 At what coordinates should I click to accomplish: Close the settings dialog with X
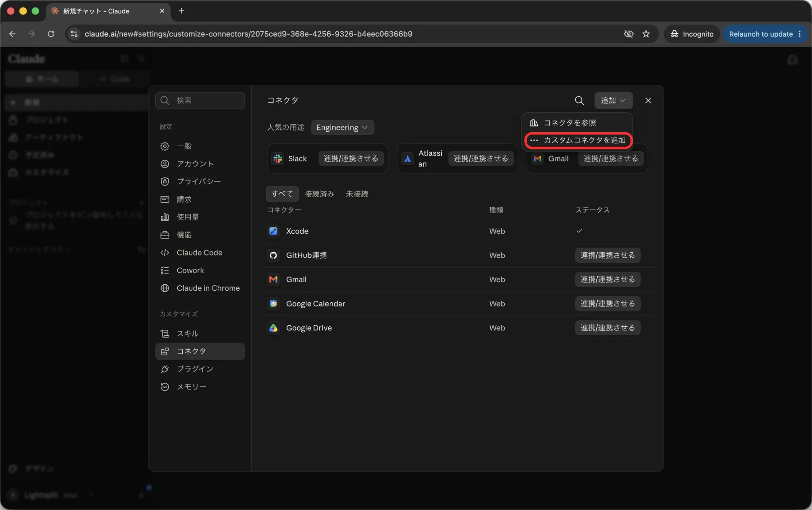point(648,100)
